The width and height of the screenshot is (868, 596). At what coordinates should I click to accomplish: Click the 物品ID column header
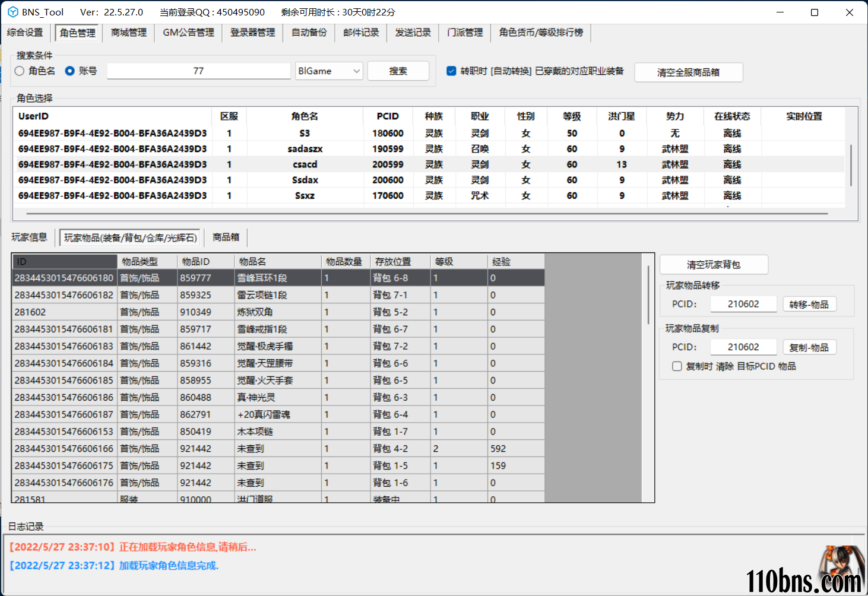(x=206, y=262)
